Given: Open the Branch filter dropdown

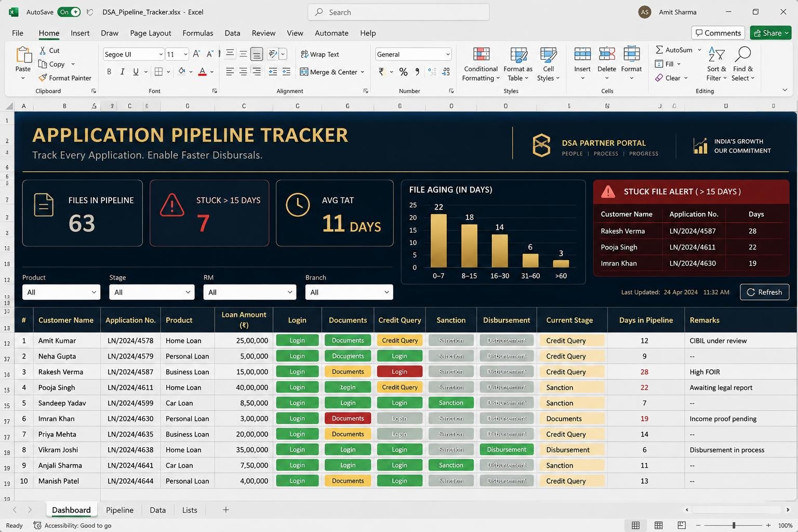Looking at the screenshot, I should point(349,292).
